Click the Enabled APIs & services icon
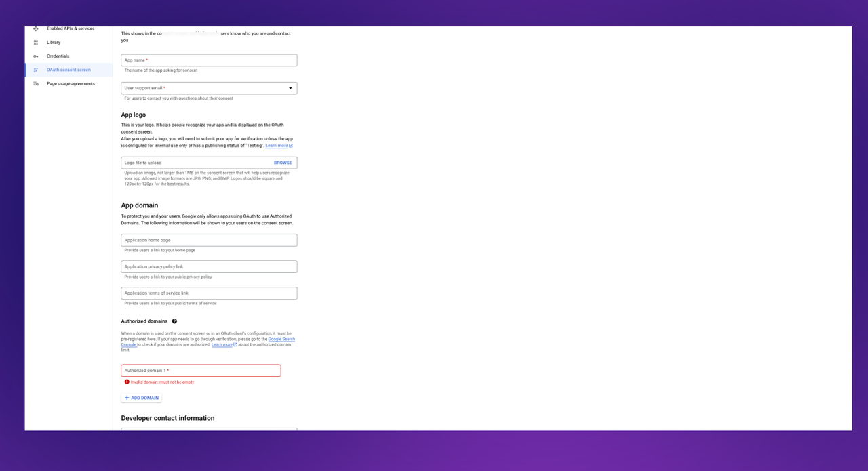Viewport: 868px width, 471px height. [x=36, y=28]
